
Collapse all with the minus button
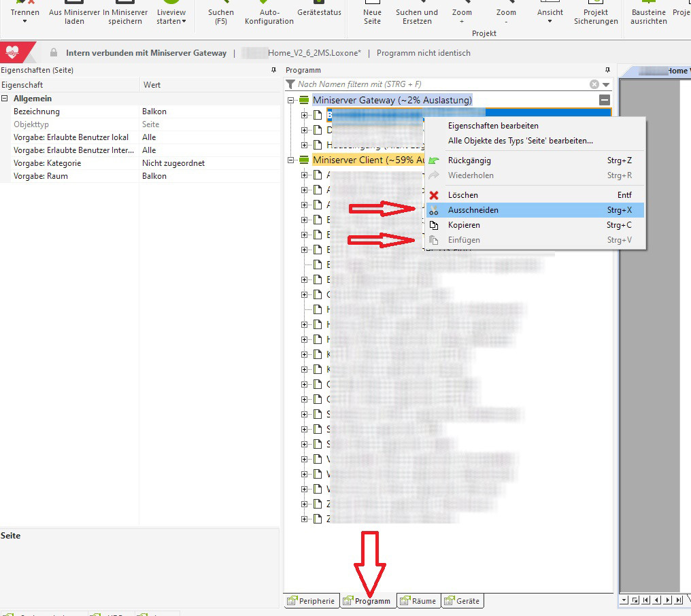605,100
